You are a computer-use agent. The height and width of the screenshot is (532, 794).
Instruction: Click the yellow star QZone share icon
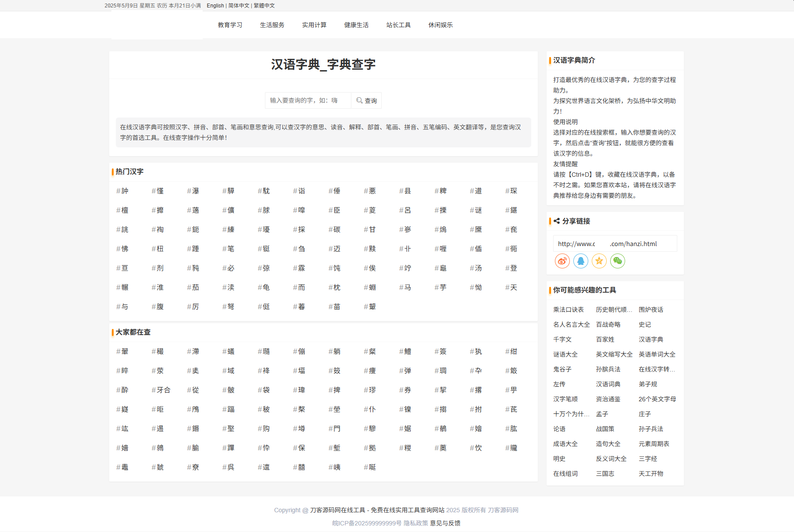[599, 261]
